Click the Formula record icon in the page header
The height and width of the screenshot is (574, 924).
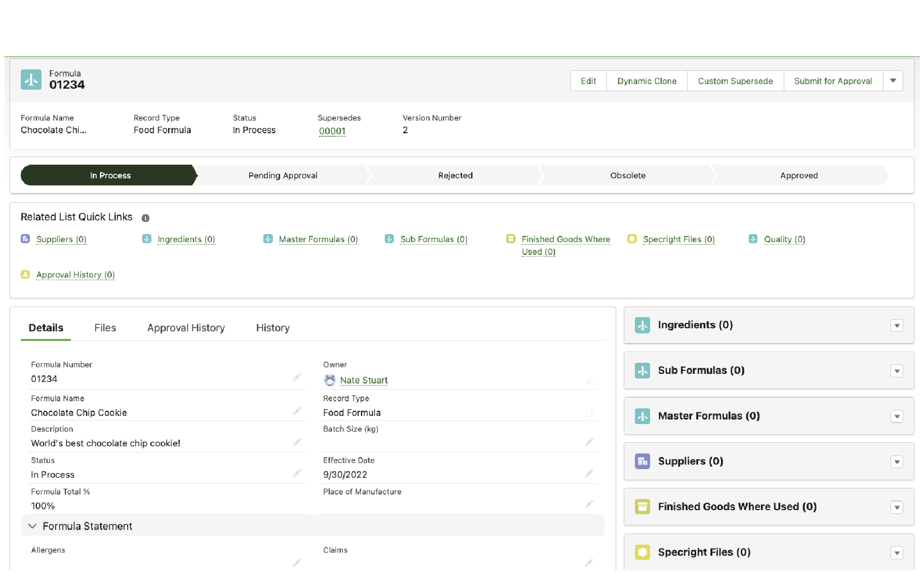[x=31, y=80]
